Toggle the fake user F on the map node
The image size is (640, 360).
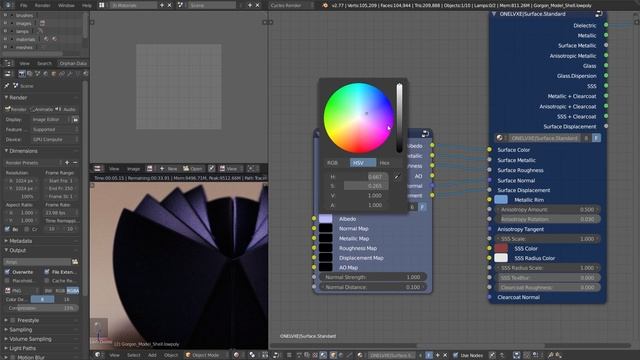(x=423, y=207)
